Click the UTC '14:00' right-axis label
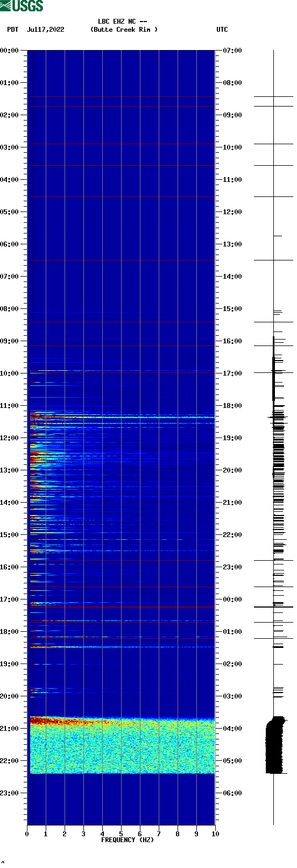297x868 pixels. [232, 277]
